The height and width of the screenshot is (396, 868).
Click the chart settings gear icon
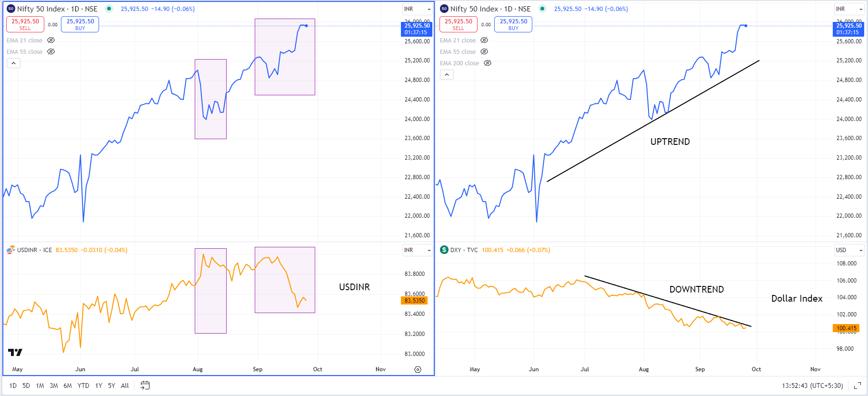(x=418, y=369)
